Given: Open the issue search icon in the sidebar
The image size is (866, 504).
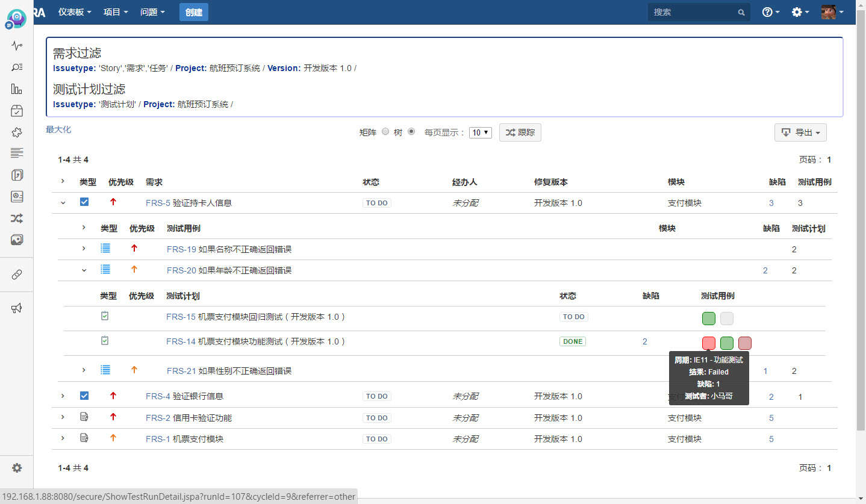Looking at the screenshot, I should [17, 67].
